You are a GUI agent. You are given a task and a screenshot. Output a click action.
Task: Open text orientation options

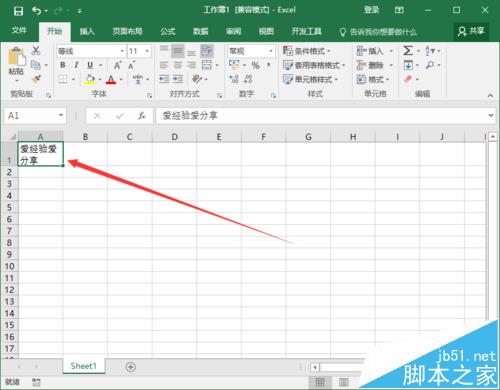pos(197,79)
